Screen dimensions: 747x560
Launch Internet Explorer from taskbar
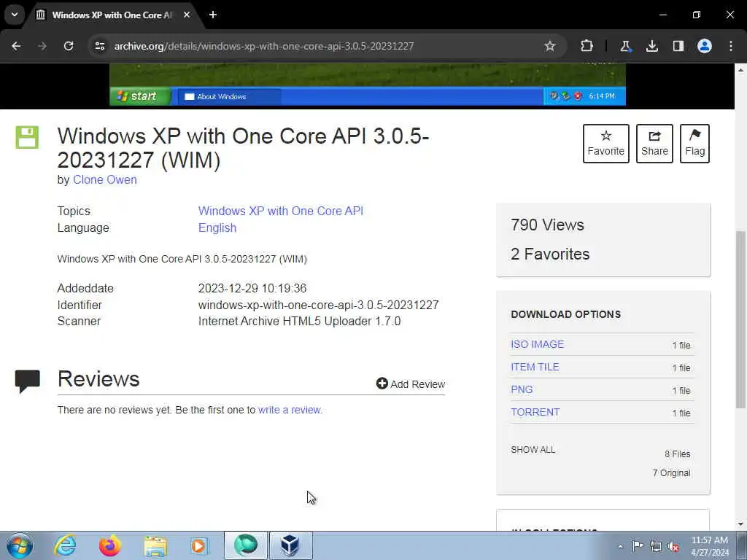pos(65,545)
